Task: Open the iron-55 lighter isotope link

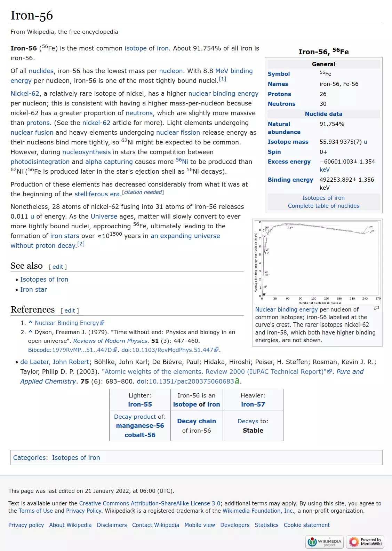Action: (x=140, y=404)
